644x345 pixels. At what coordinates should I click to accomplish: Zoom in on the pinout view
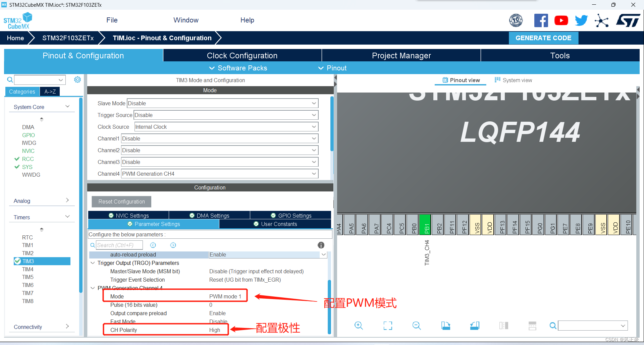[359, 326]
